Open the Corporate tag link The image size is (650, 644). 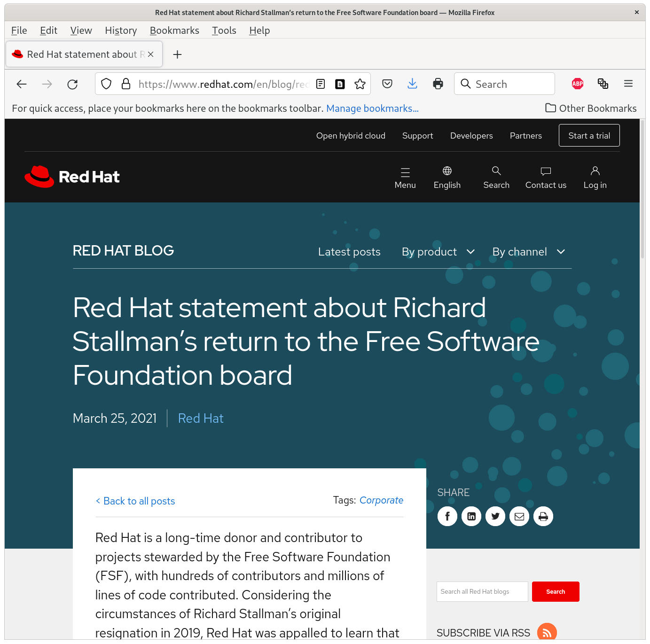click(x=381, y=500)
